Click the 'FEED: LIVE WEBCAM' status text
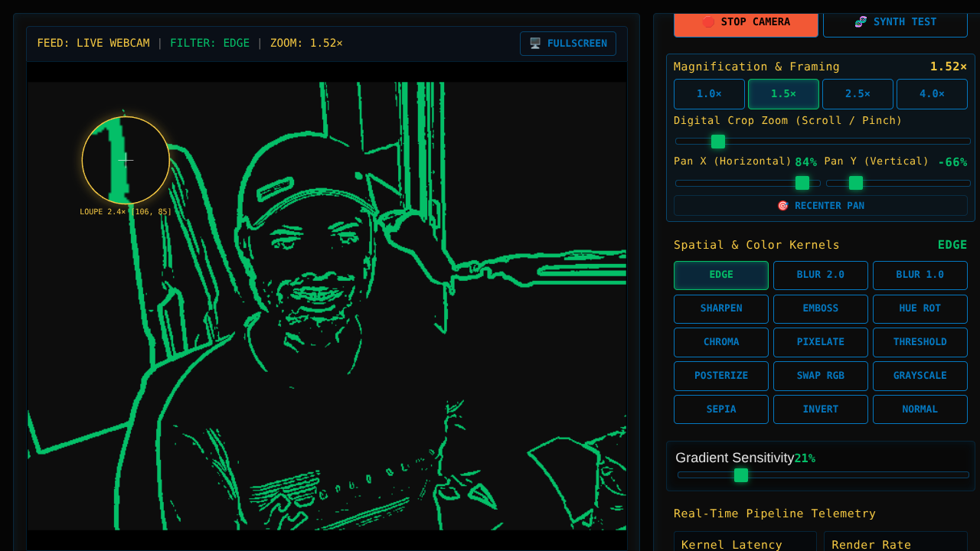This screenshot has height=551, width=980. 93,43
